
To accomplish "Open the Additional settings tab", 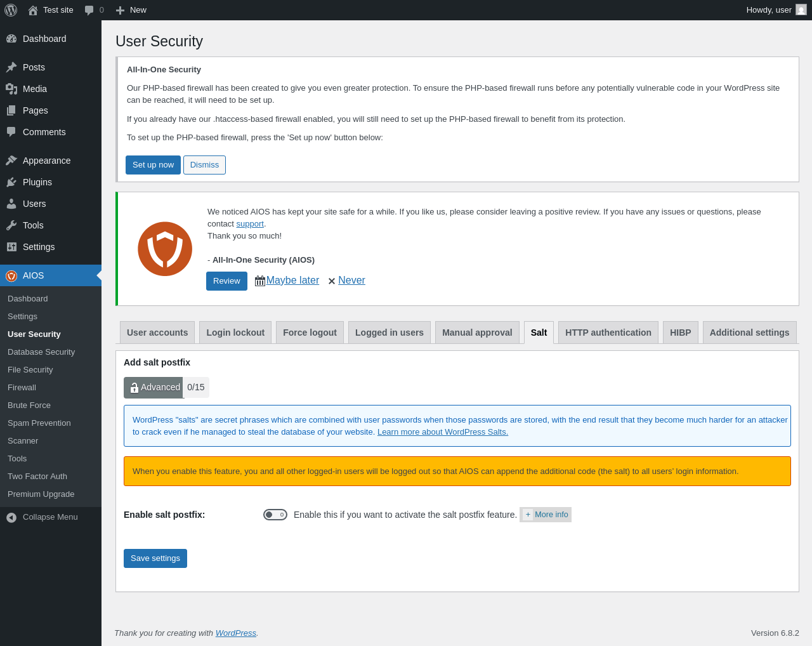I will 750,333.
